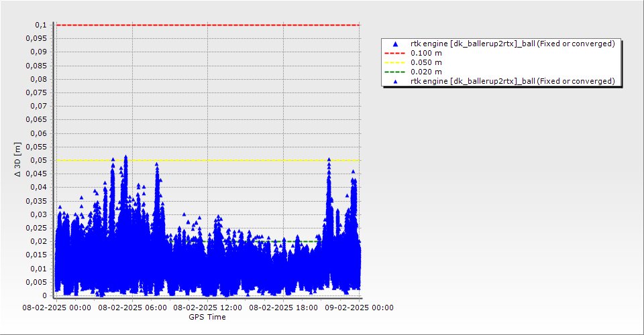Click the x-axis label '08-02-2025 12:00'
Image resolution: width=644 pixels, height=335 pixels.
[x=207, y=308]
